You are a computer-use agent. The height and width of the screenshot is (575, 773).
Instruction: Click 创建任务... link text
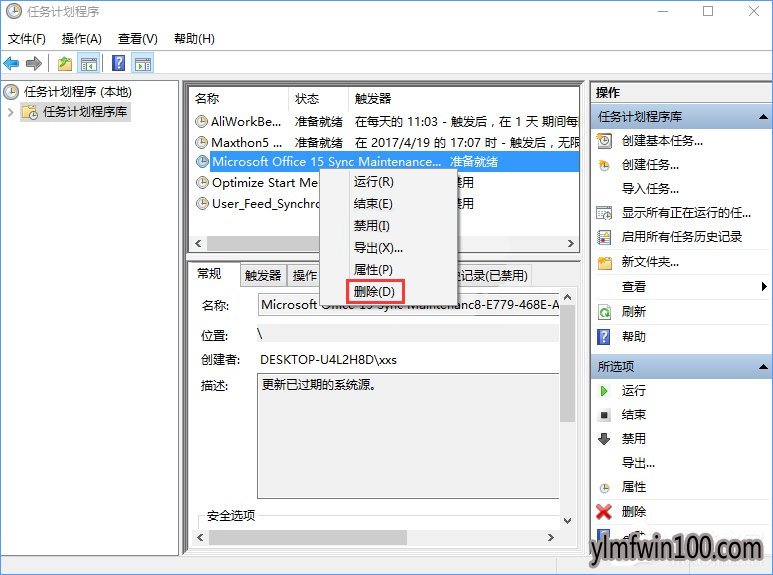click(650, 165)
